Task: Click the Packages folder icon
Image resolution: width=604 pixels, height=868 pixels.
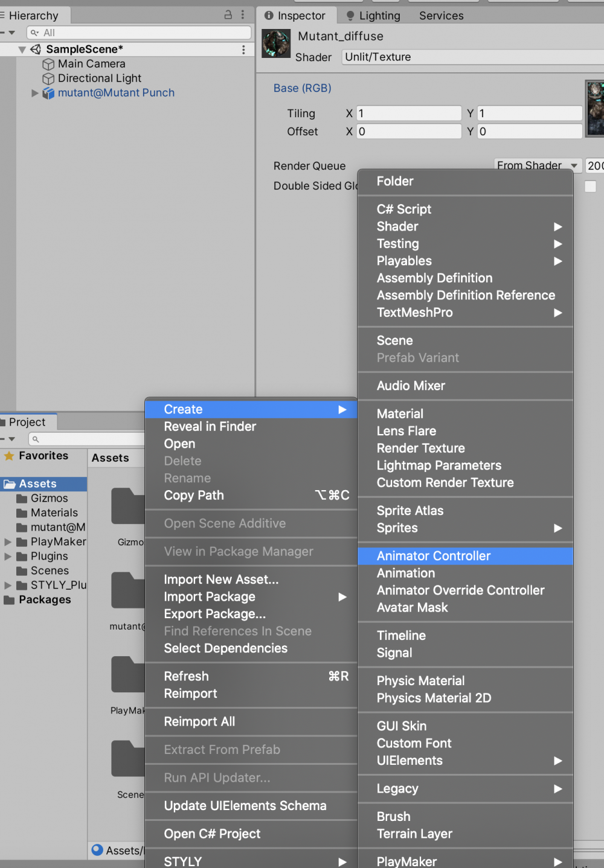Action: [9, 600]
